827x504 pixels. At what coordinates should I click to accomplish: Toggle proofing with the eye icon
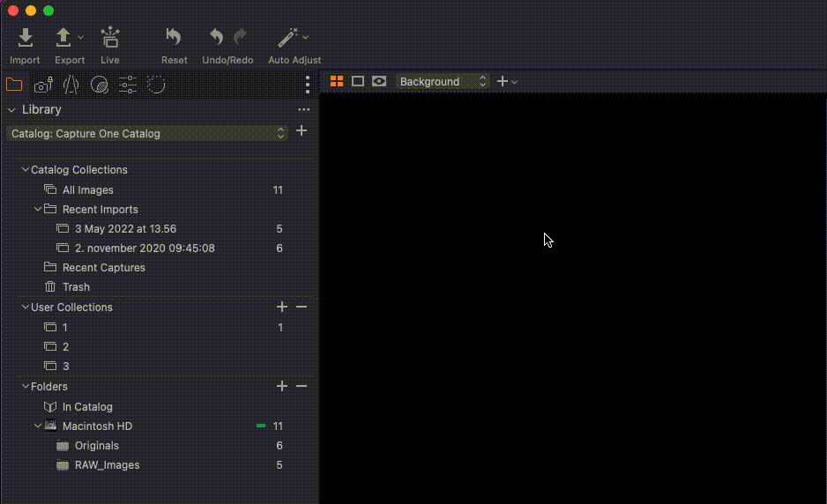pyautogui.click(x=379, y=81)
